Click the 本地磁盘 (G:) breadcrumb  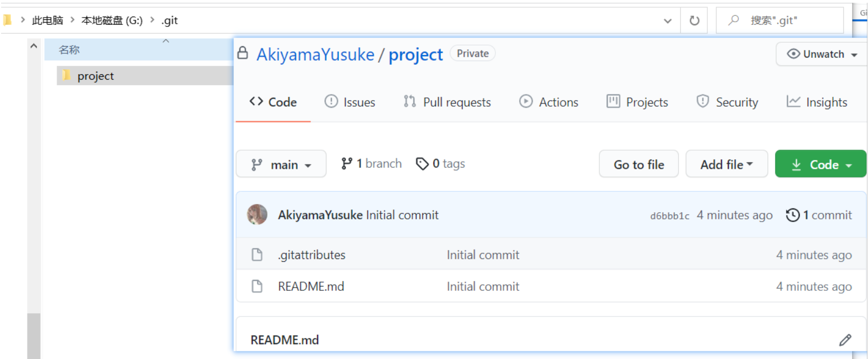[x=112, y=21]
